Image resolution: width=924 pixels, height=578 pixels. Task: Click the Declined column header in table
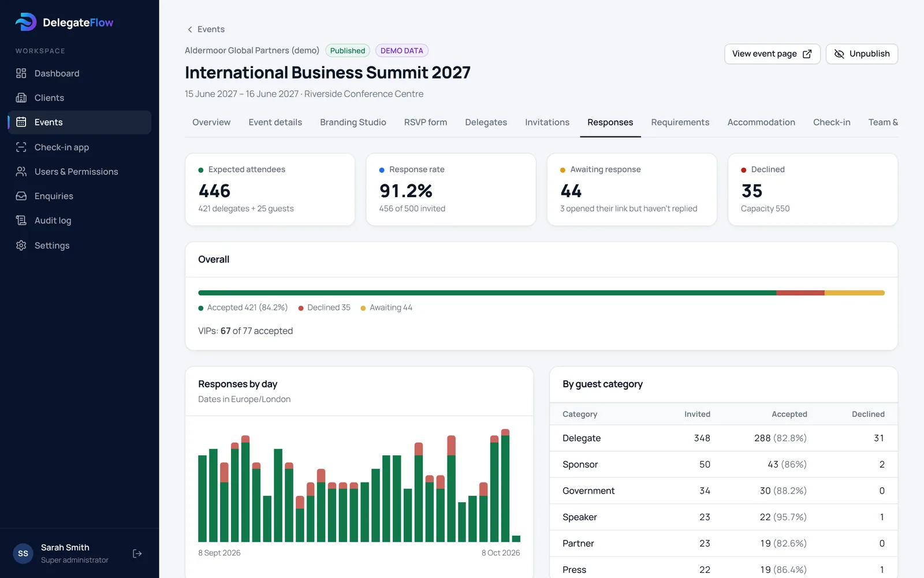tap(868, 414)
